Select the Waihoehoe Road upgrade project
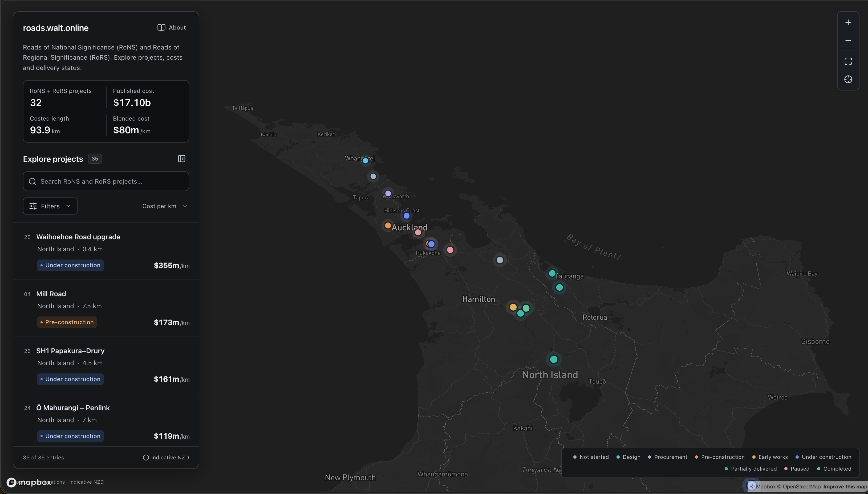Viewport: 868px width, 494px height. 106,251
